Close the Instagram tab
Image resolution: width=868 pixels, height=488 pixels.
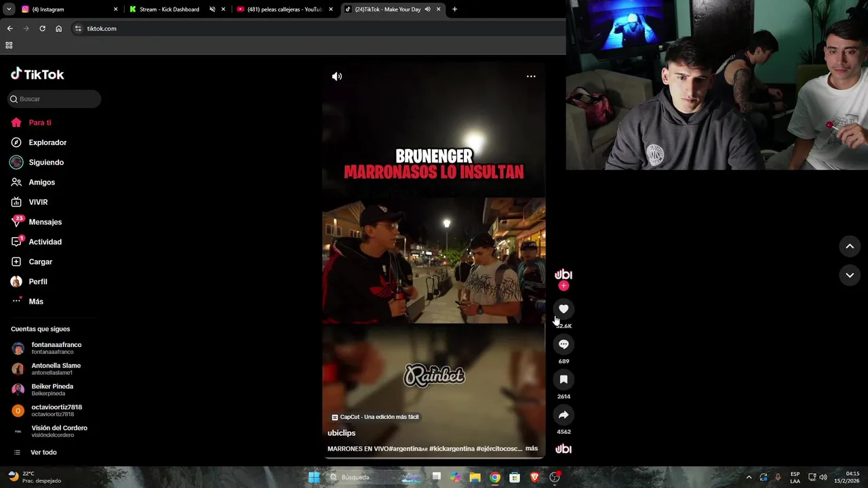[115, 9]
